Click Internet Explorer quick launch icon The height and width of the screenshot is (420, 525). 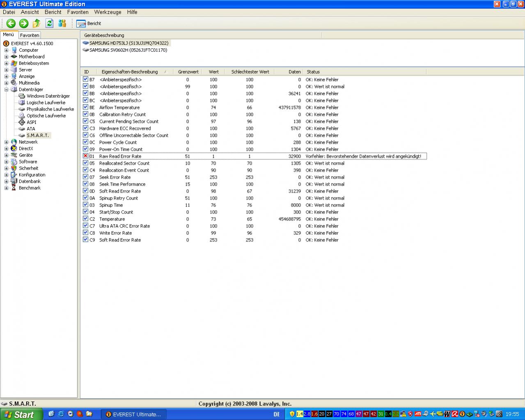tap(61, 414)
